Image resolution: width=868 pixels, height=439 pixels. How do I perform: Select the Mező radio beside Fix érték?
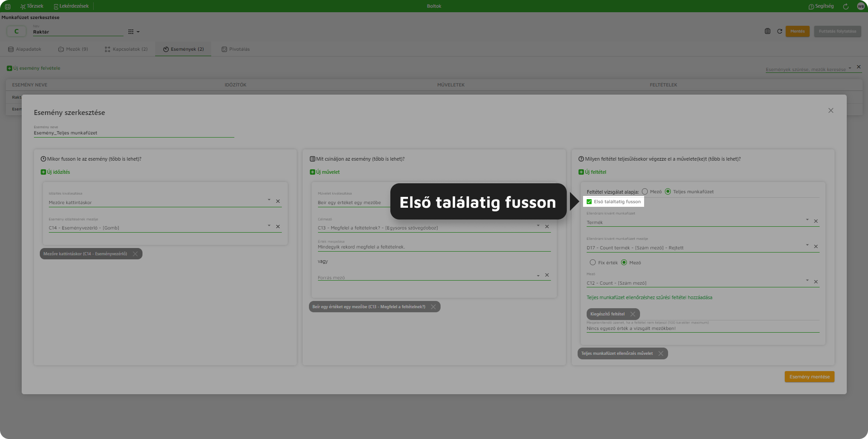(624, 262)
